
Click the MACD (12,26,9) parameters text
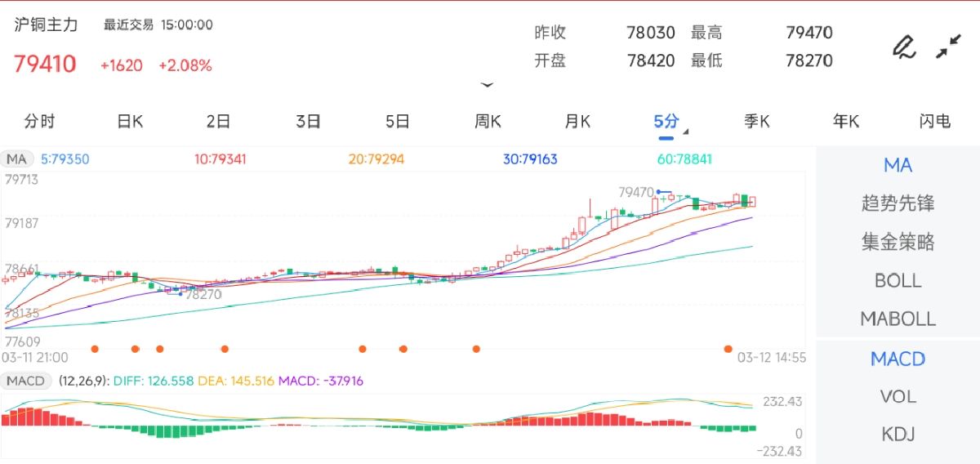(x=83, y=381)
